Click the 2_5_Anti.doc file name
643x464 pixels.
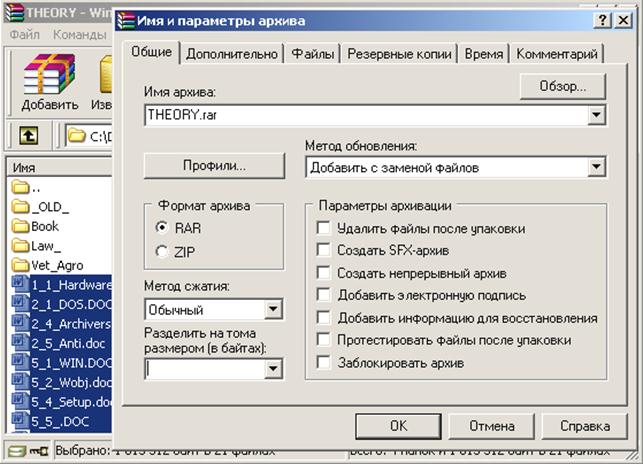(68, 343)
